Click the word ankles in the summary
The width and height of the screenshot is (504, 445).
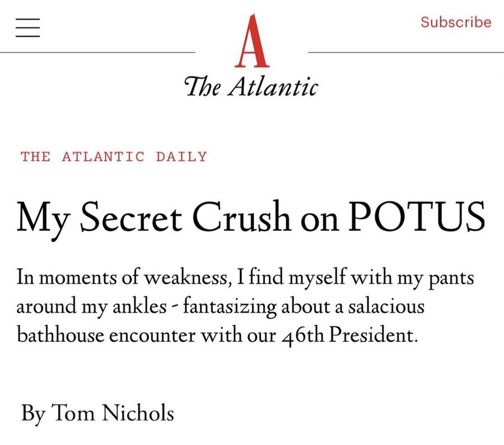tap(139, 307)
